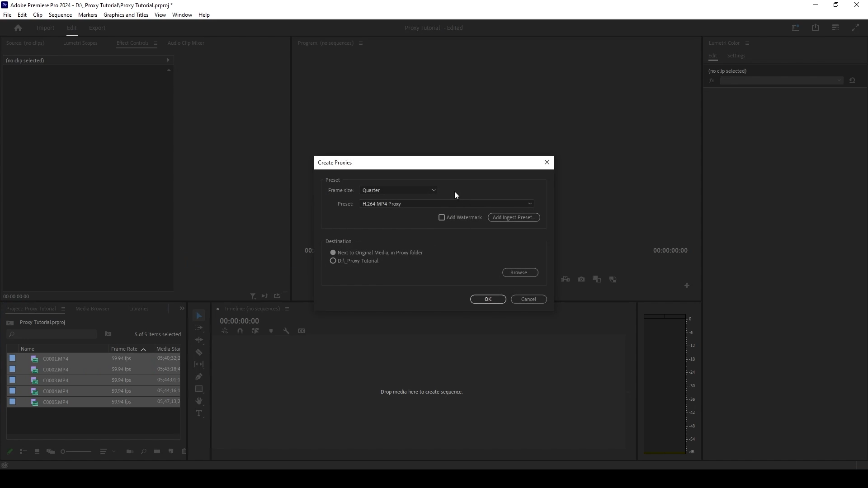868x488 pixels.
Task: Click Add Ingest Preset... button
Action: 514,218
